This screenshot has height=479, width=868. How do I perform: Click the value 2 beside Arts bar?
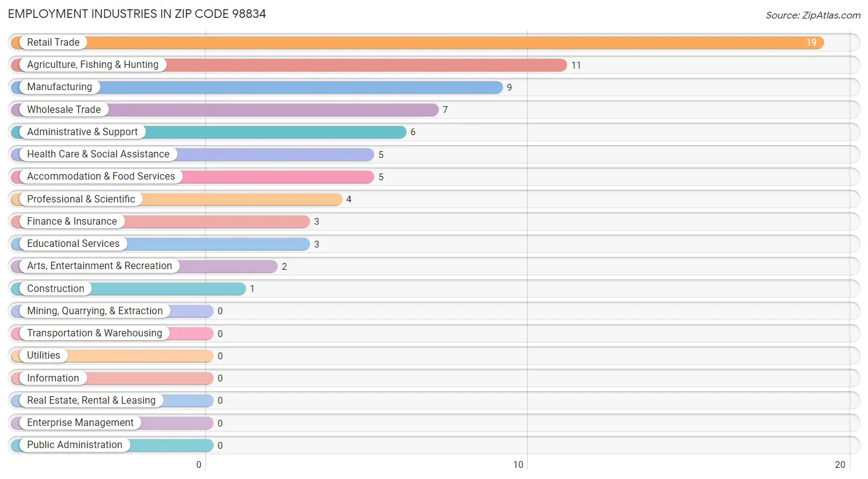[285, 267]
